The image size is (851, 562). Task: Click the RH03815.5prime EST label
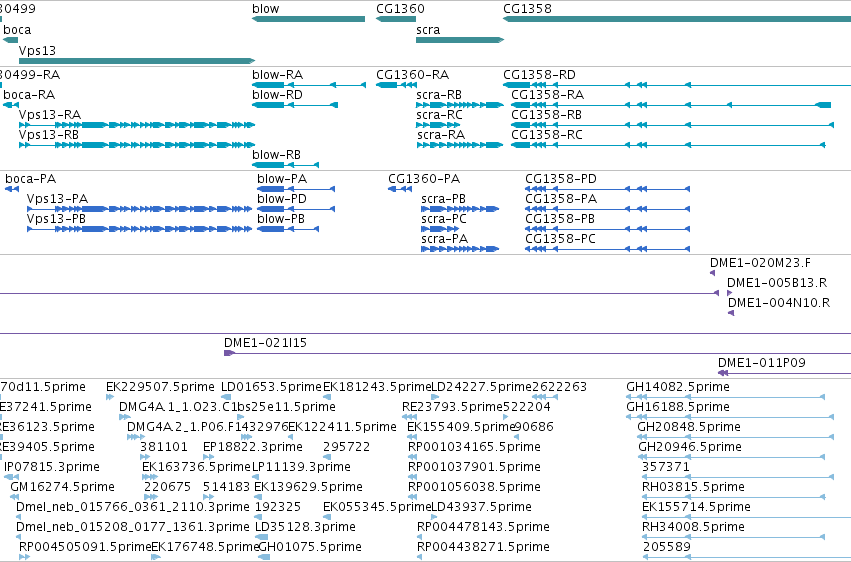693,488
